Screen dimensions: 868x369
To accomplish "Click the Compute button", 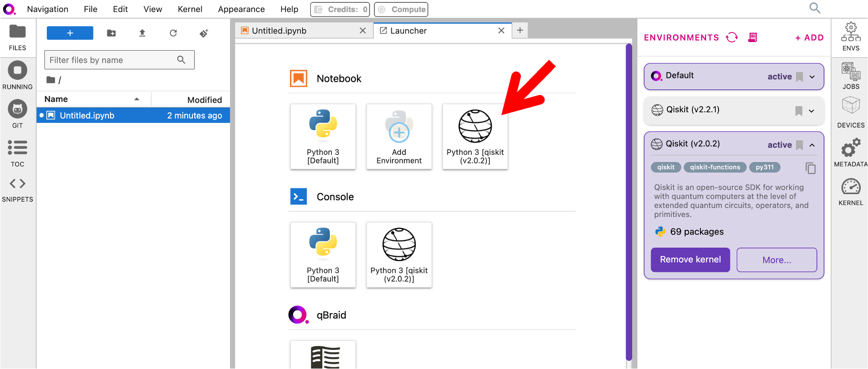I will click(x=401, y=9).
